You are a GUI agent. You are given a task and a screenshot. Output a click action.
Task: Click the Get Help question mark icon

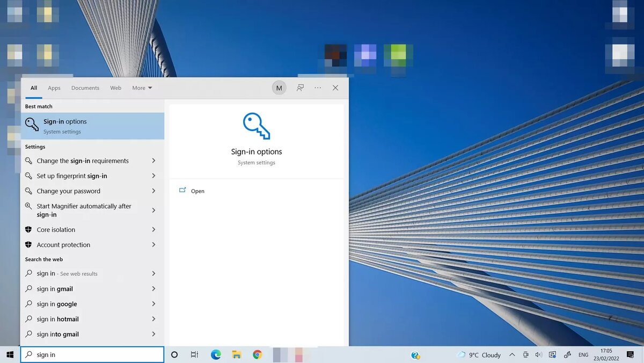[415, 355]
